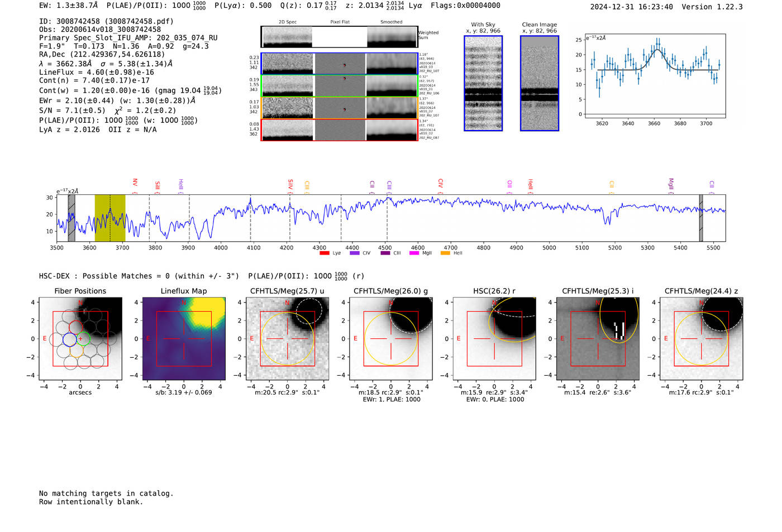Screen dimensions: 782x532
Task: Click the orange HeII legend swatch
Action: (x=445, y=253)
